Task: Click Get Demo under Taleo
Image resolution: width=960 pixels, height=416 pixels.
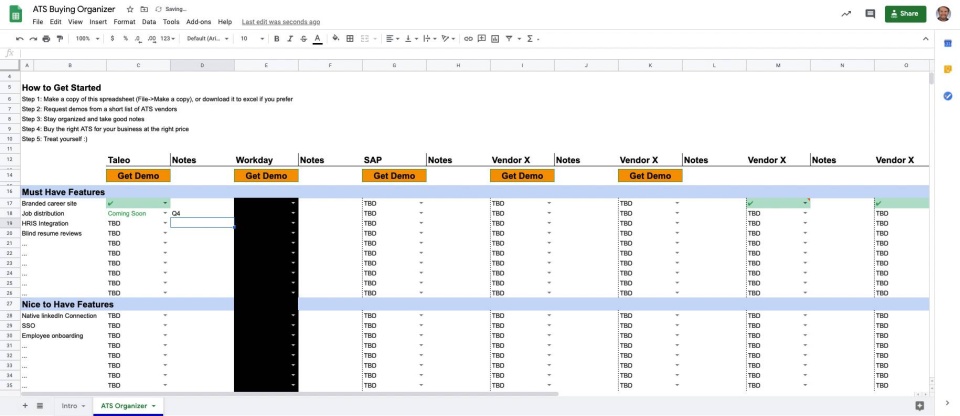Action: (x=138, y=176)
